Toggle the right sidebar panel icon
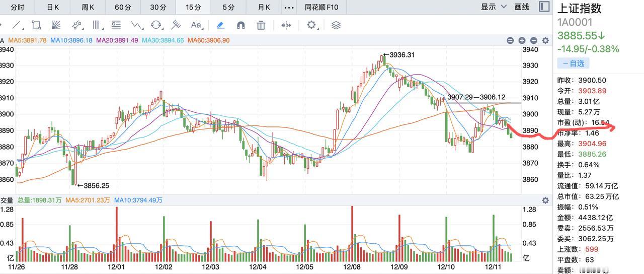This screenshot has height=274, width=644. 544,7
